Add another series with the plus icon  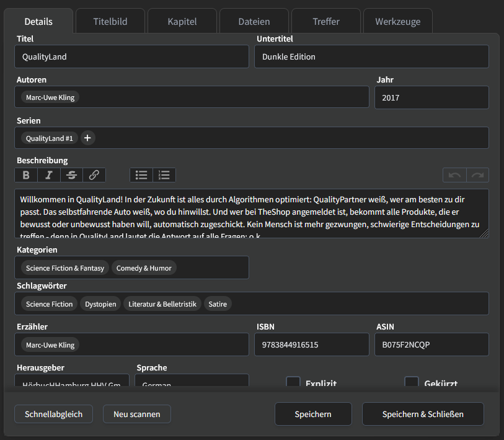87,138
